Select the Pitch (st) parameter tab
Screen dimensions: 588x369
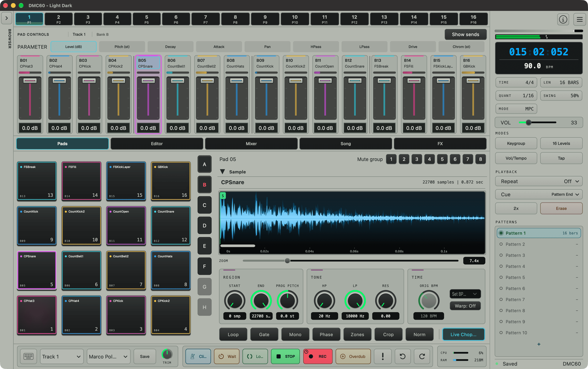tap(122, 47)
